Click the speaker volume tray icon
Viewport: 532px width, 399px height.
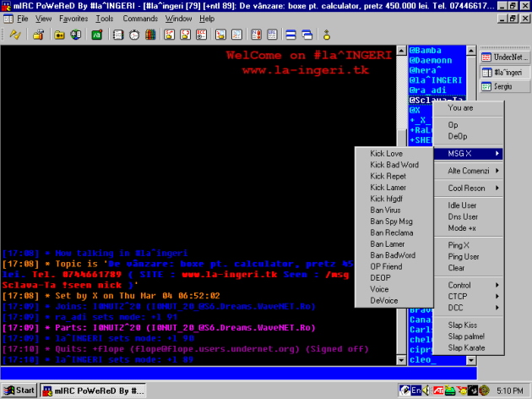(x=426, y=391)
